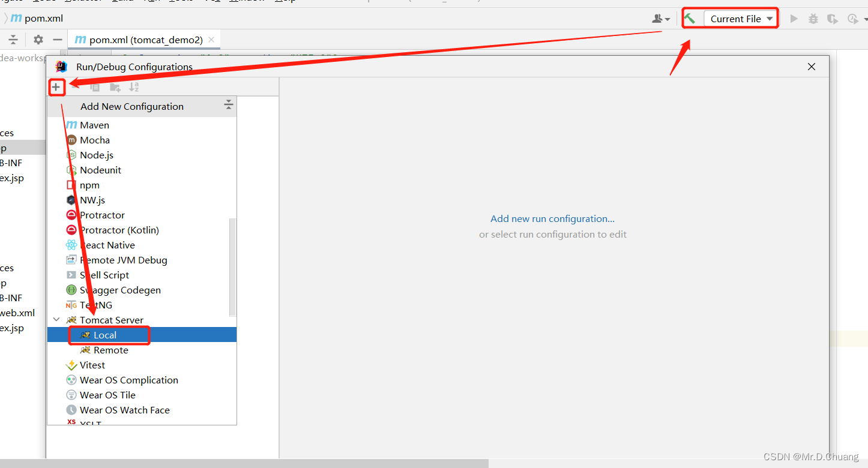Image resolution: width=868 pixels, height=468 pixels.
Task: Open project panel settings gear icon
Action: click(38, 40)
